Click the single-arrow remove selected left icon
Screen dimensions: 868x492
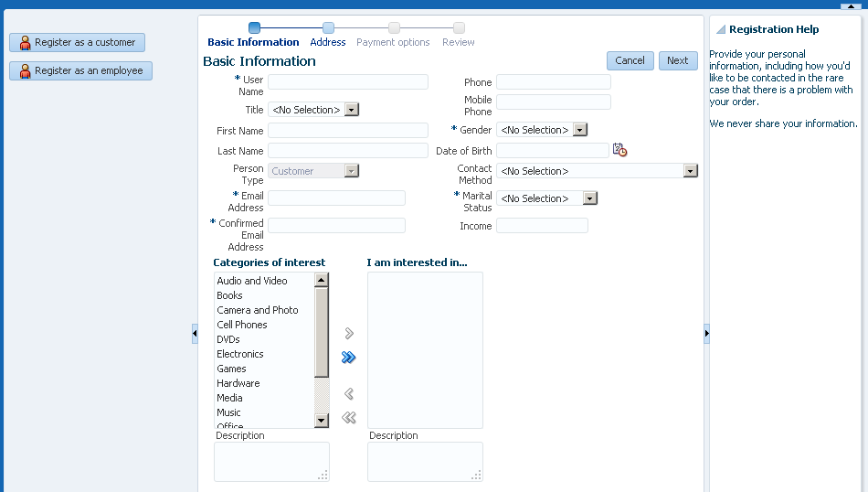[x=349, y=393]
